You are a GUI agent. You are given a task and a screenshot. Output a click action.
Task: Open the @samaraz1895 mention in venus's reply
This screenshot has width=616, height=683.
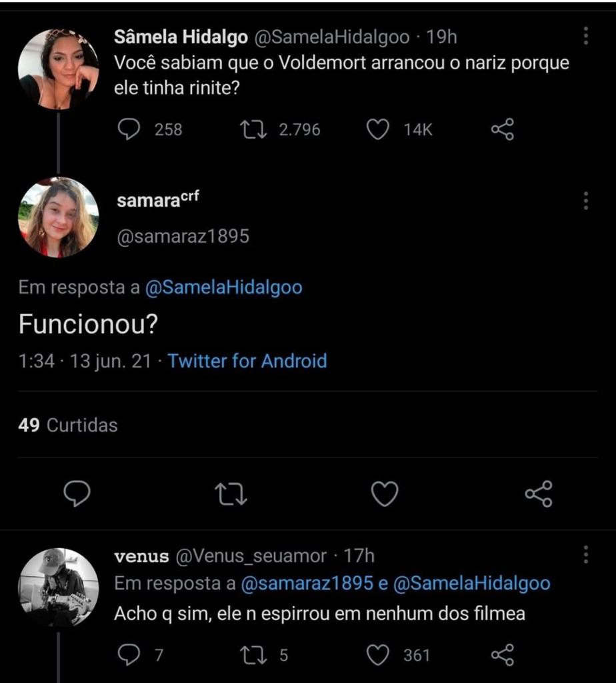[x=306, y=584]
